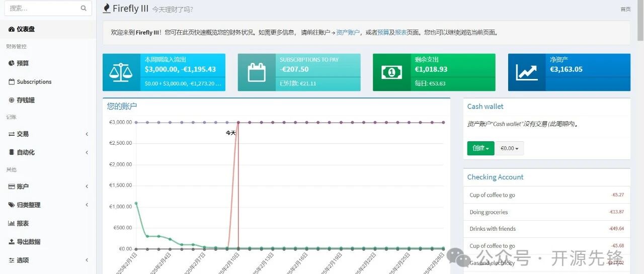Screen dimensions: 644x274
Task: Follow the 报表 link in welcome message
Action: [x=401, y=32]
